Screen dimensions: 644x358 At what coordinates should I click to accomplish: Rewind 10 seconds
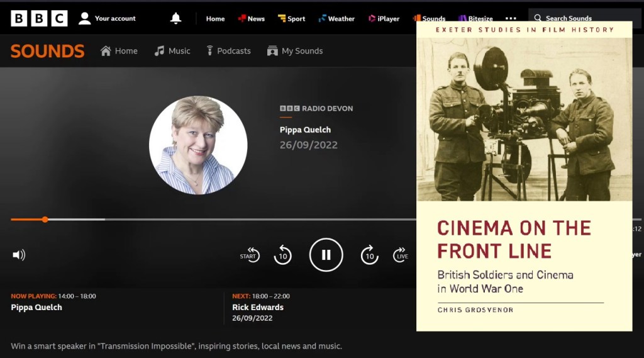pyautogui.click(x=282, y=255)
